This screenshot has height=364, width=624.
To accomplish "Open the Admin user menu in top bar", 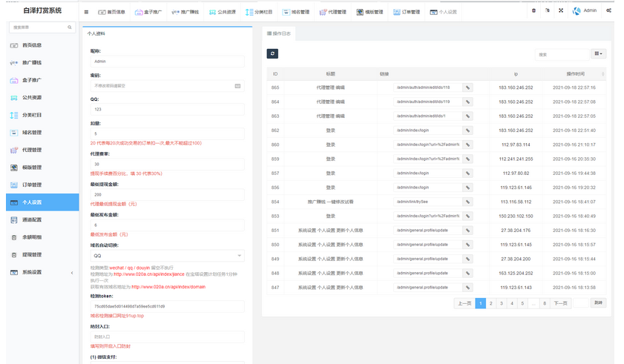I will pos(585,10).
